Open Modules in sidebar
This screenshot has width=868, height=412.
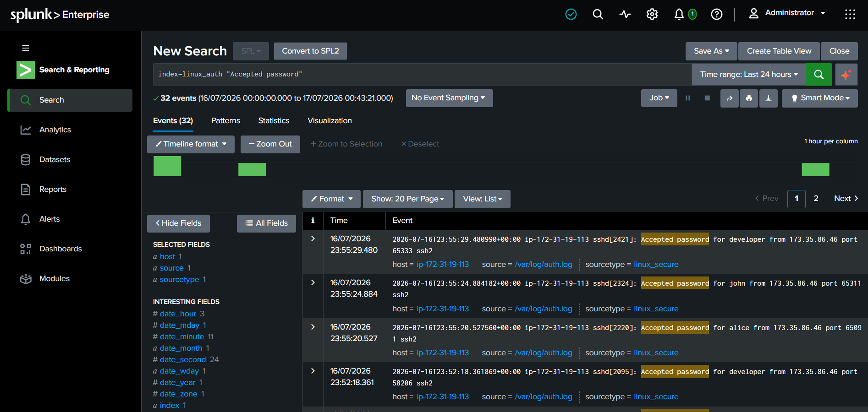[x=70, y=279]
